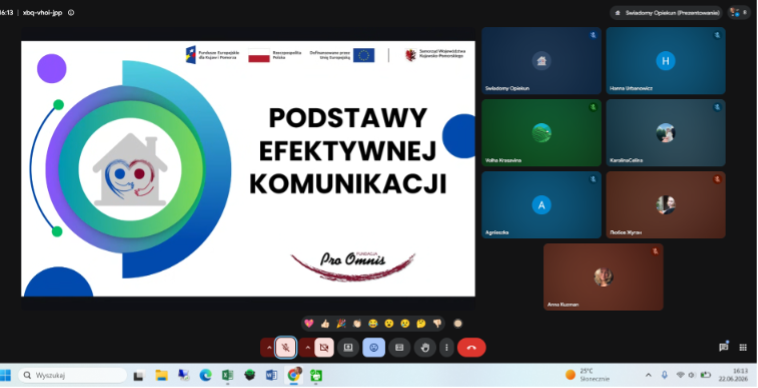
Task: Open the meeting chat panel icon
Action: [x=724, y=347]
